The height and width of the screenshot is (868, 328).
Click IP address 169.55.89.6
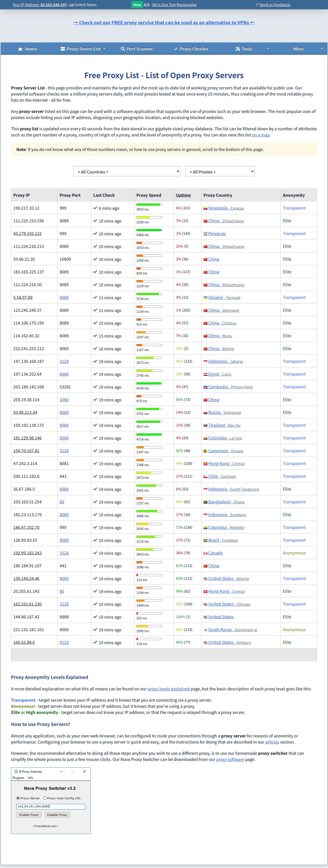pyautogui.click(x=24, y=642)
